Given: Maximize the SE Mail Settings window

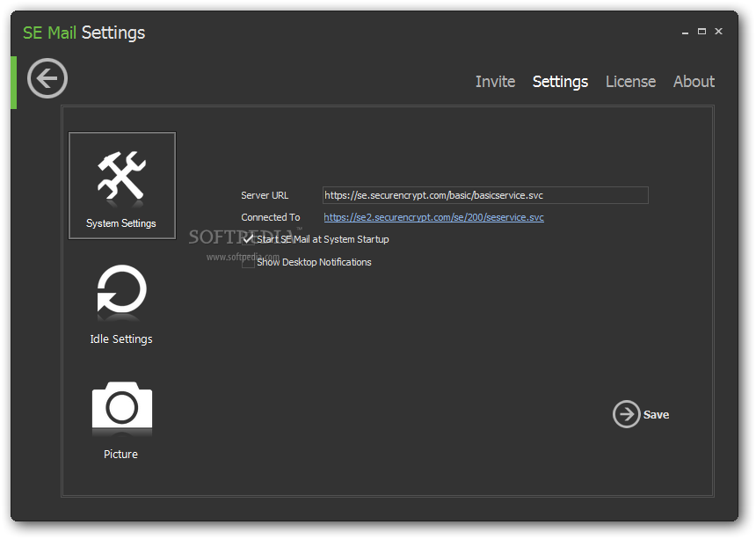Looking at the screenshot, I should pos(701,32).
